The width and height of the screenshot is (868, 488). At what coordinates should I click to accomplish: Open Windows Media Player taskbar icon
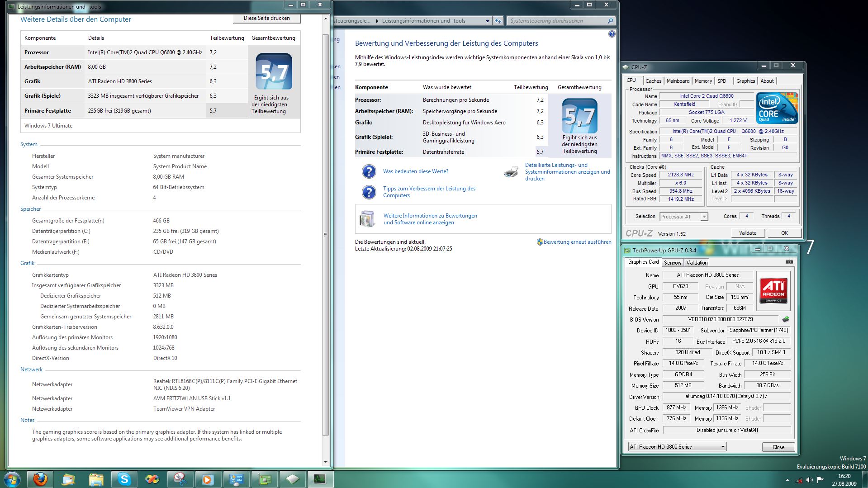(x=208, y=479)
